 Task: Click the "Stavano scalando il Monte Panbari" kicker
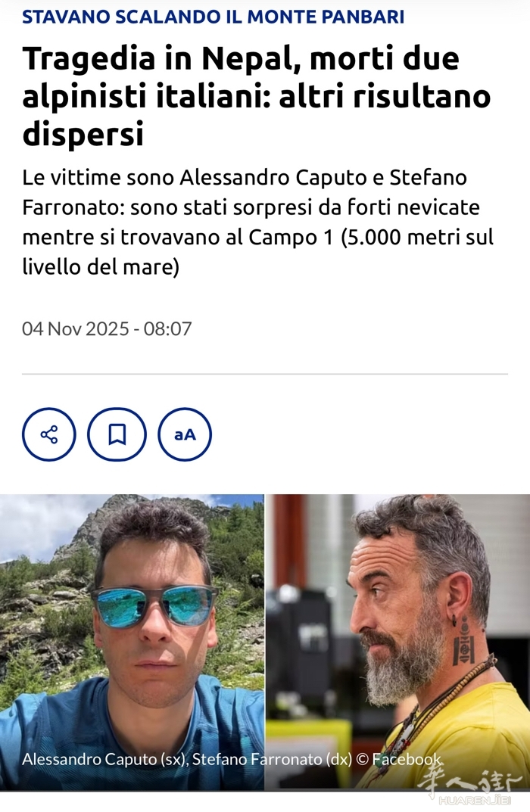[213, 17]
